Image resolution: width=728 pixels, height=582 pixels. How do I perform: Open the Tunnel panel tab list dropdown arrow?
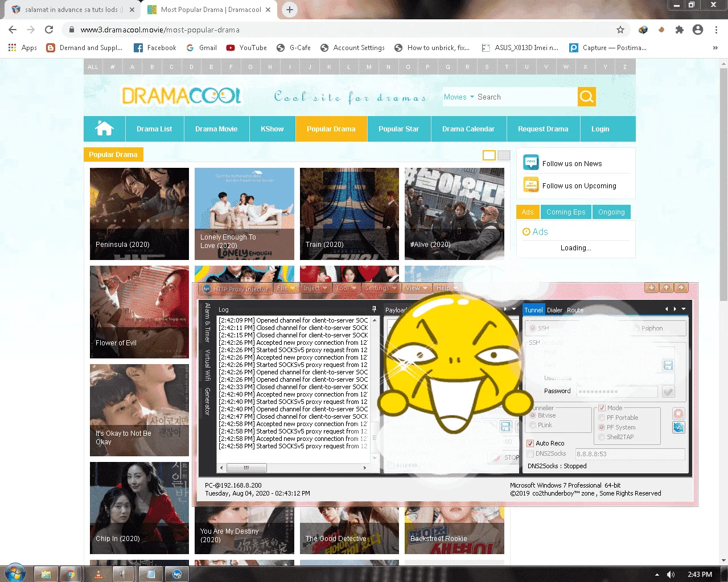point(684,309)
